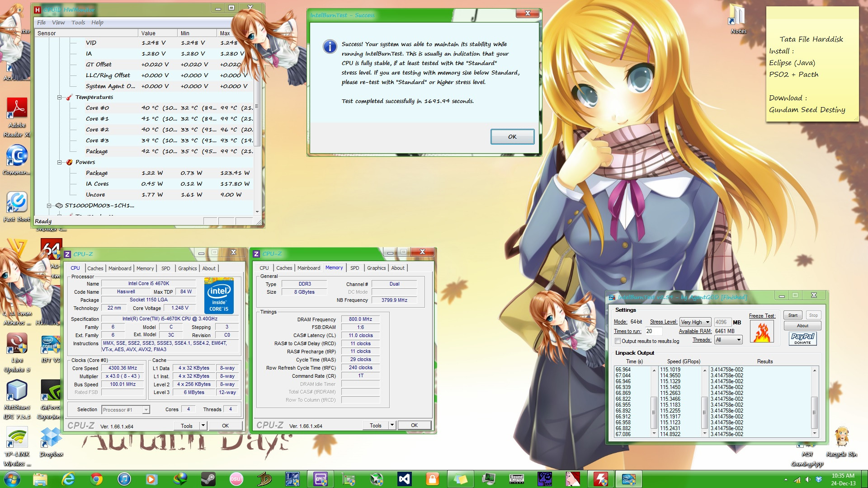
Task: Open the Live Update 5 desktop icon
Action: click(x=17, y=353)
